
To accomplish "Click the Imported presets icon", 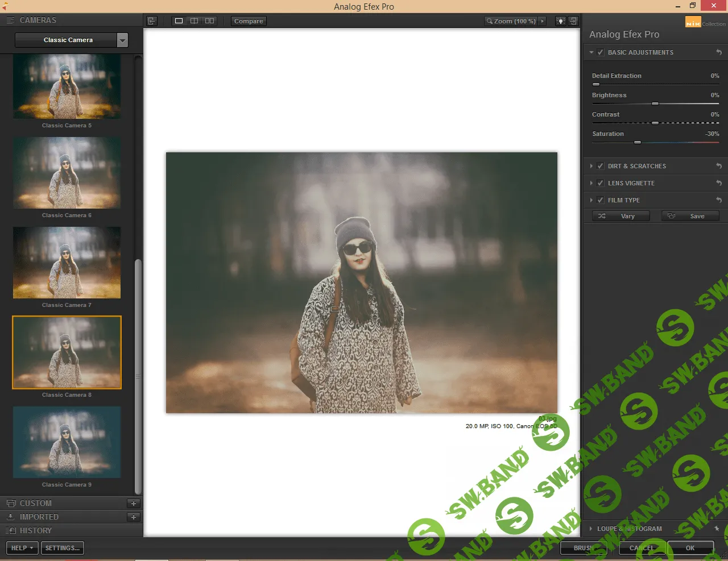I will (12, 517).
